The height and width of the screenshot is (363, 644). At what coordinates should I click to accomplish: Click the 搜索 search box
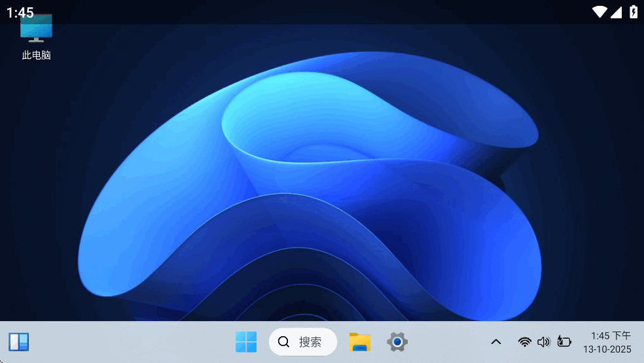tap(303, 341)
